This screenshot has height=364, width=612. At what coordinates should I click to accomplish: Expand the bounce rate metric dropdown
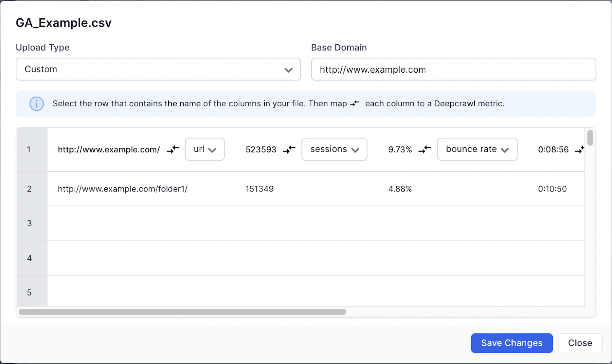click(477, 149)
